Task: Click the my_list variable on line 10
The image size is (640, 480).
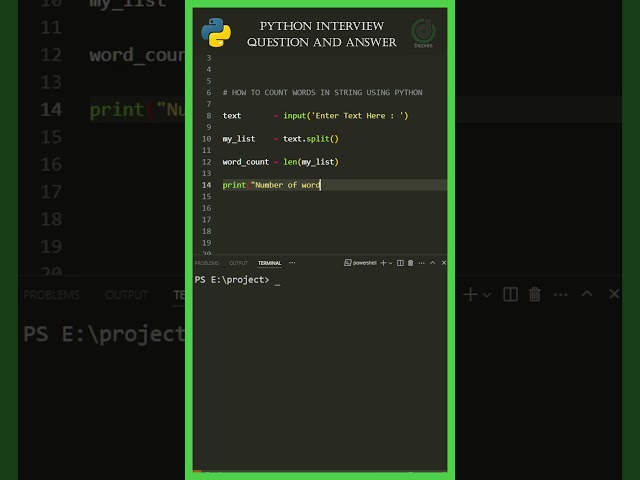Action: click(239, 139)
